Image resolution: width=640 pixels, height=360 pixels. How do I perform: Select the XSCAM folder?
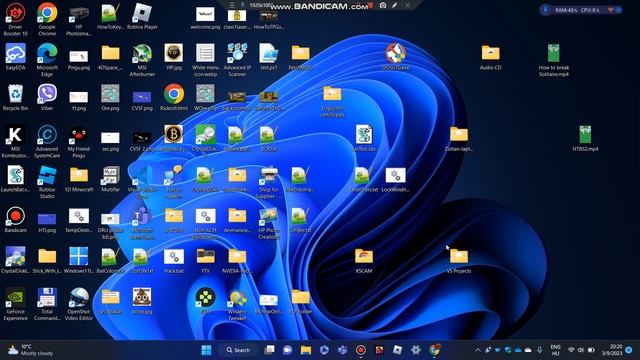coord(364,260)
